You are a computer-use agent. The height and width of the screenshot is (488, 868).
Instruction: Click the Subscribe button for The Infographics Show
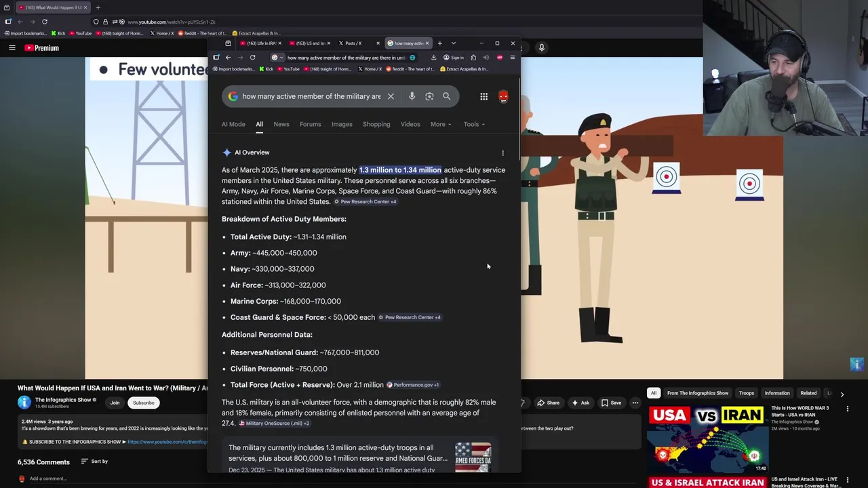[x=143, y=403]
